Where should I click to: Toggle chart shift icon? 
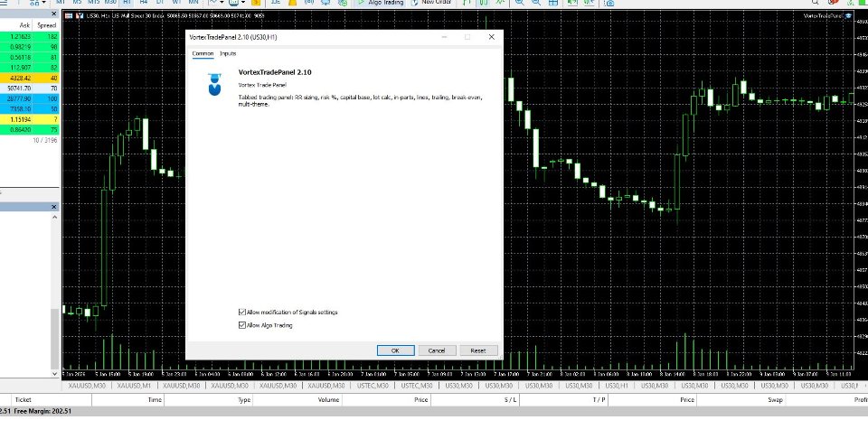point(589,2)
